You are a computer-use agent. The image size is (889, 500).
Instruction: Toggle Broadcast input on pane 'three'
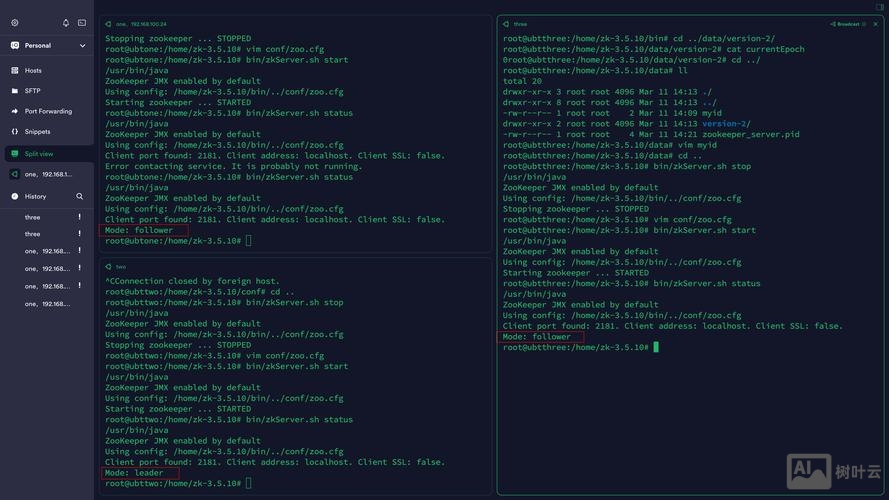(846, 24)
